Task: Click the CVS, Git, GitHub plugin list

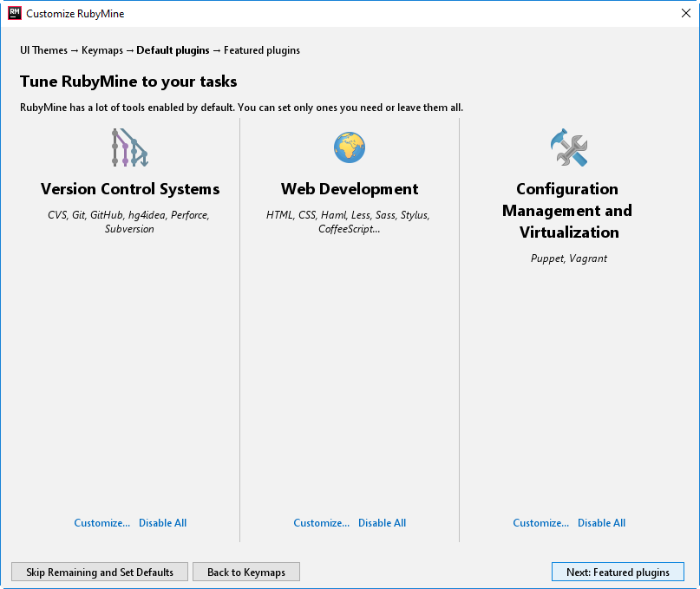Action: click(x=128, y=222)
